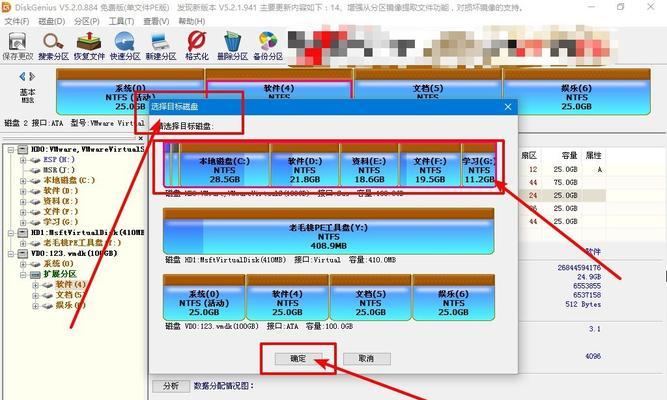
Task: Select 老毛桃PE工具盘 in tree
Action: tap(82, 243)
